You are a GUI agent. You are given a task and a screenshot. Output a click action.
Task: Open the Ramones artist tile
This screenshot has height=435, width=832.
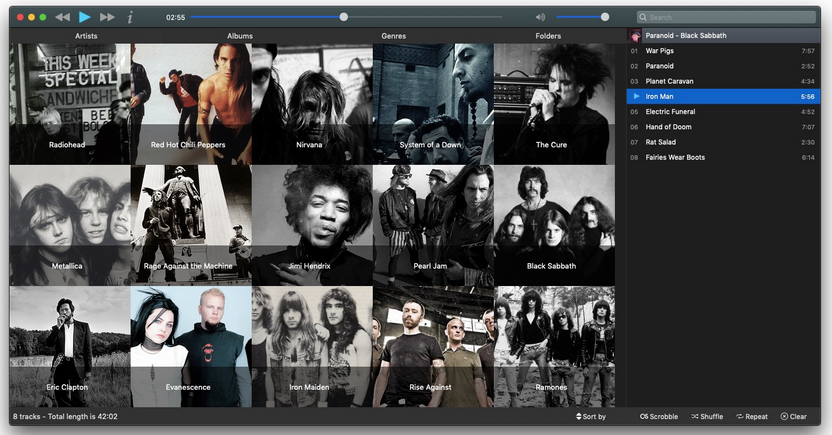pyautogui.click(x=554, y=347)
